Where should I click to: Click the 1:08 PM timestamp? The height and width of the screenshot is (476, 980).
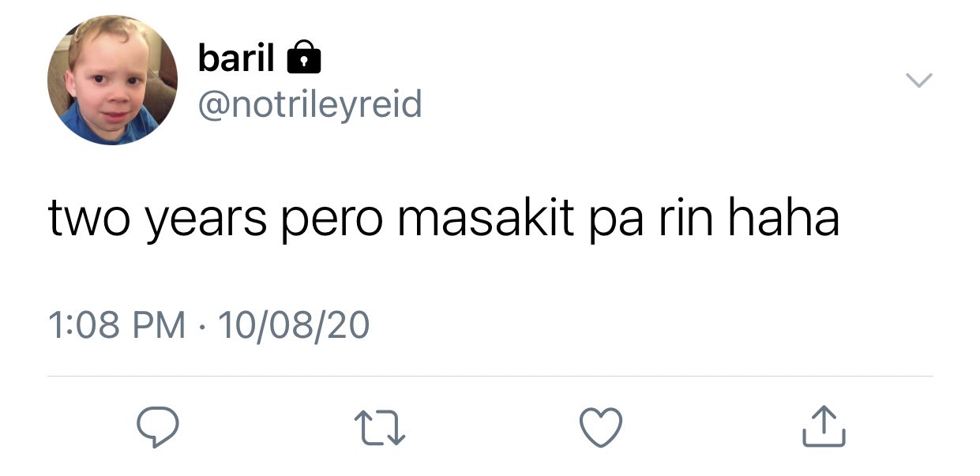pyautogui.click(x=117, y=325)
